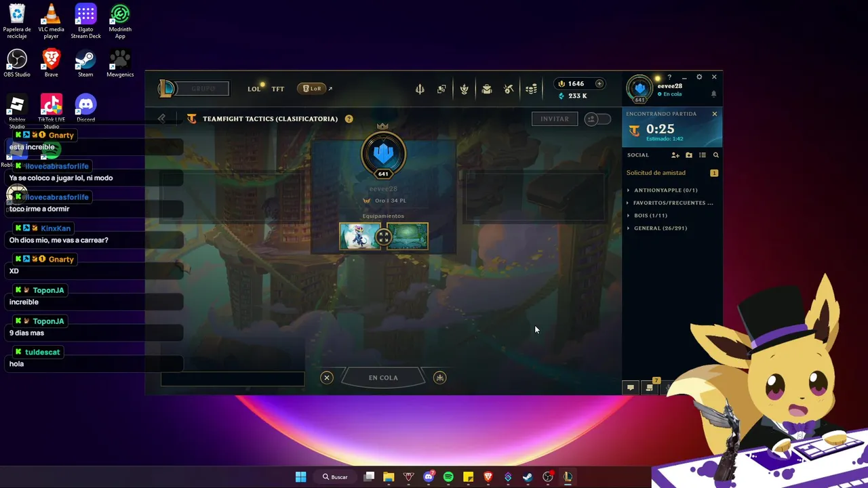868x488 pixels.
Task: Open Task View on the taskbar
Action: point(369,477)
